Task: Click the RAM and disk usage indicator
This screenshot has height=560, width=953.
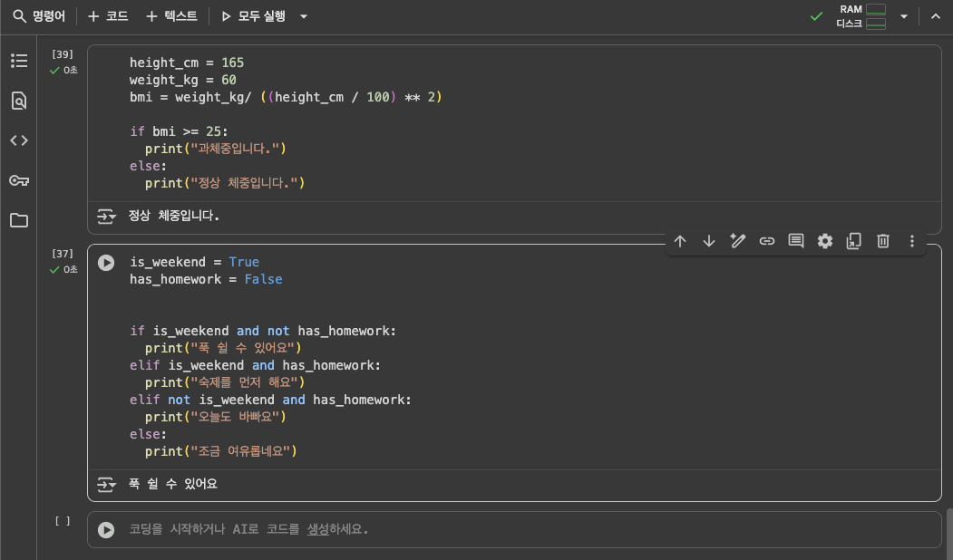Action: point(861,16)
